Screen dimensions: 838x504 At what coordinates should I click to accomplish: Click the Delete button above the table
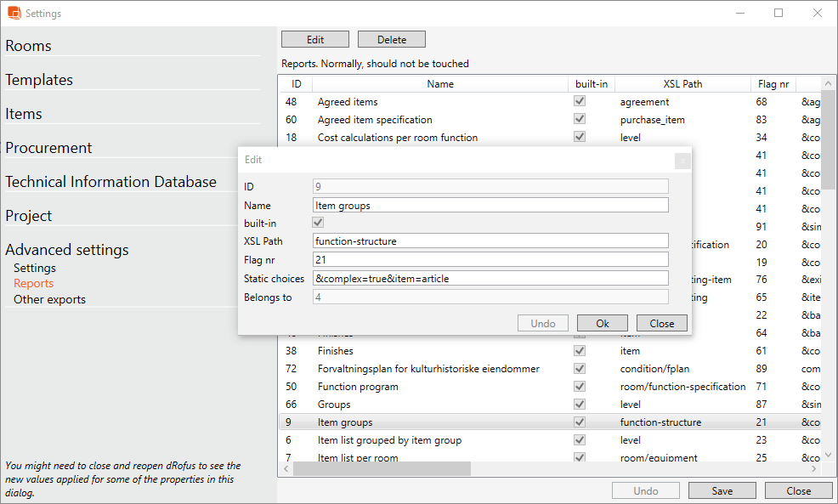391,40
